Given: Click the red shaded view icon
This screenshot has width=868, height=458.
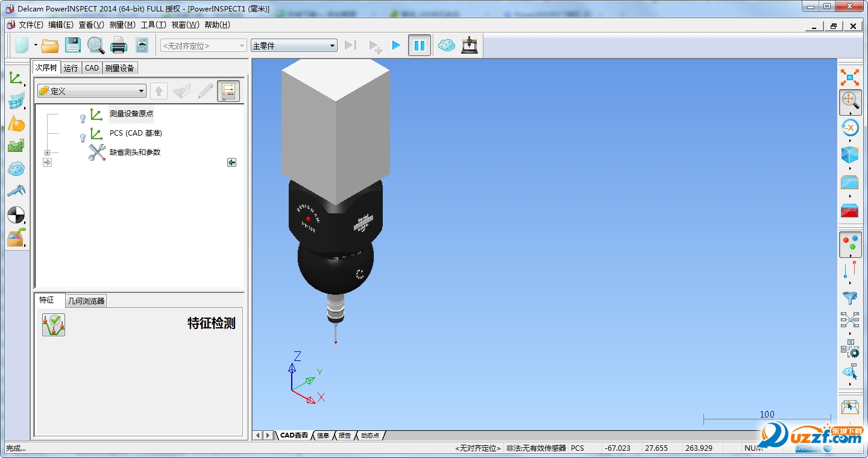Looking at the screenshot, I should [x=850, y=211].
